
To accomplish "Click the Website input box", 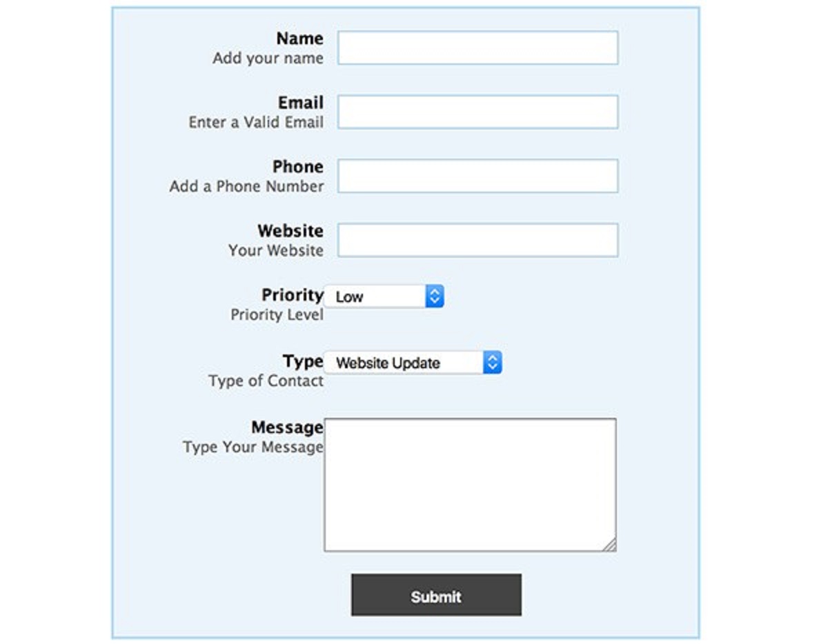I will [477, 239].
